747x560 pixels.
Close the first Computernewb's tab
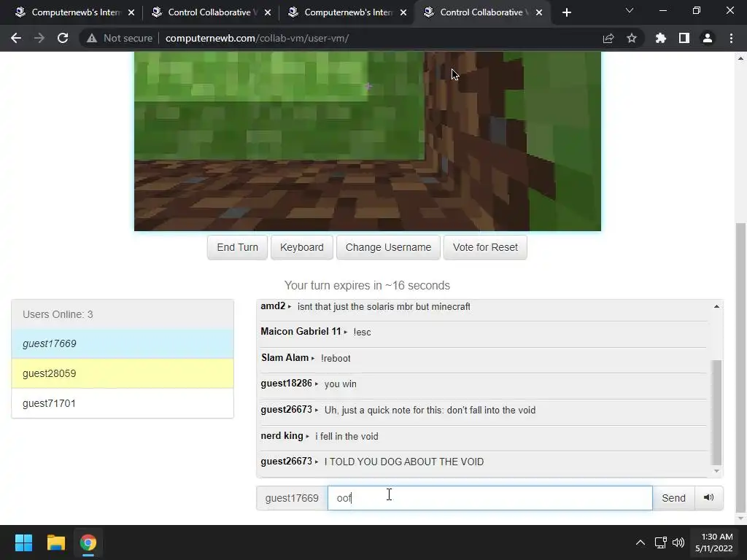pos(131,12)
